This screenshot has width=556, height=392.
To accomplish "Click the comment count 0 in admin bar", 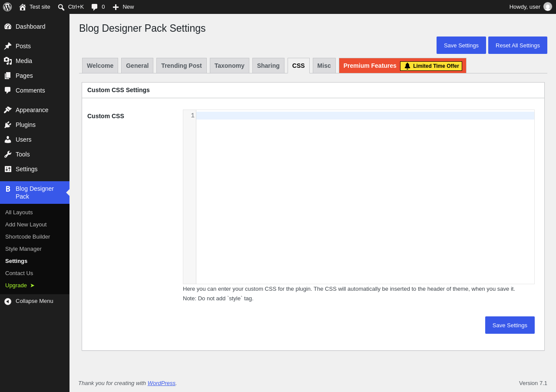I will pos(103,7).
